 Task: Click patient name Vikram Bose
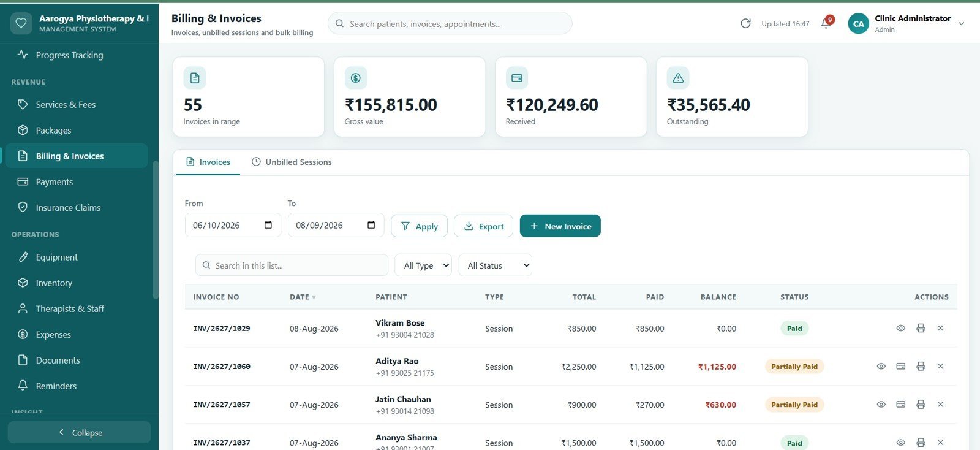click(x=400, y=323)
